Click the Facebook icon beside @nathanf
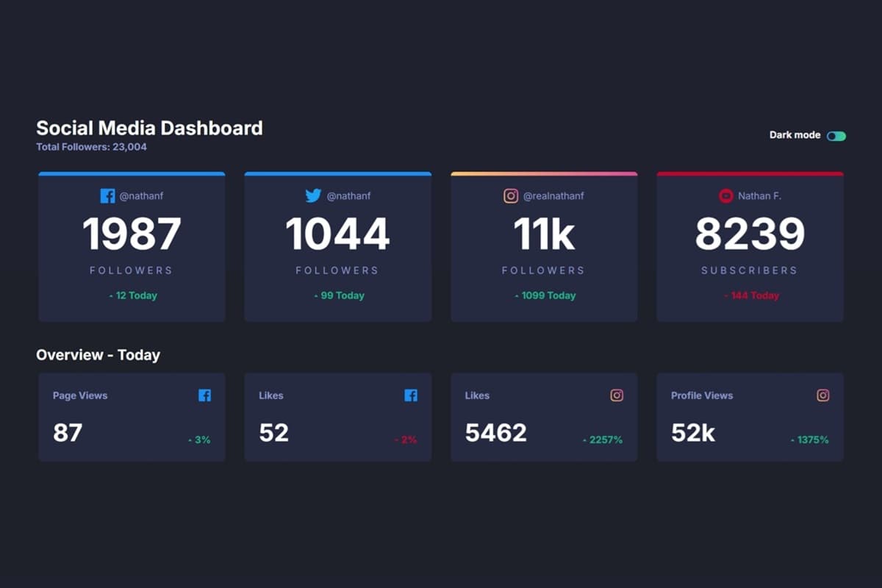 point(107,196)
